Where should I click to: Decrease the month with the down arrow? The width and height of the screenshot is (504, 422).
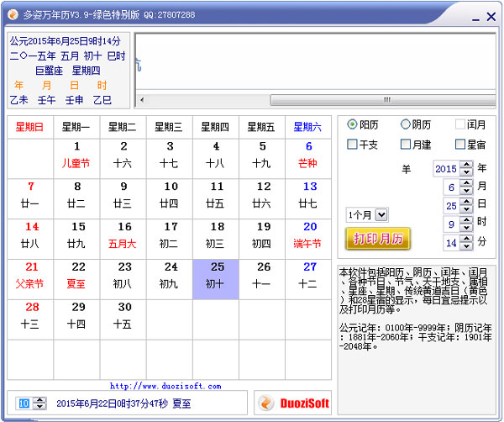(x=466, y=191)
